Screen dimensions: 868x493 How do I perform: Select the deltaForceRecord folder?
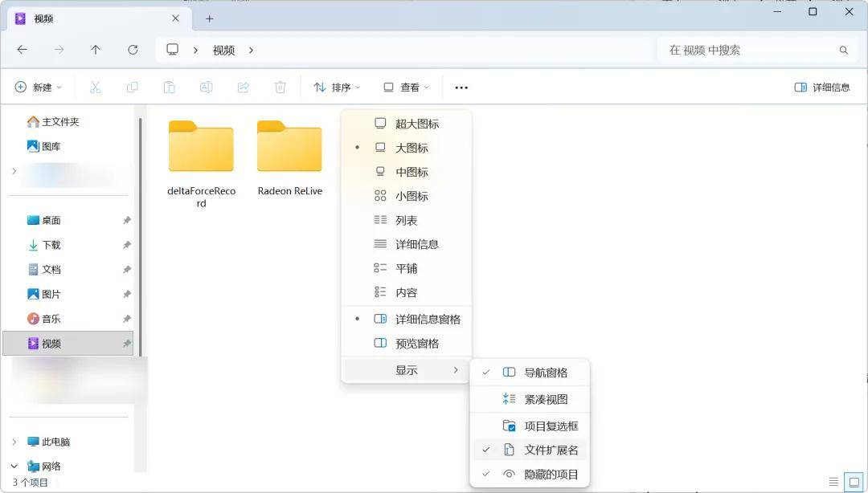(x=201, y=165)
